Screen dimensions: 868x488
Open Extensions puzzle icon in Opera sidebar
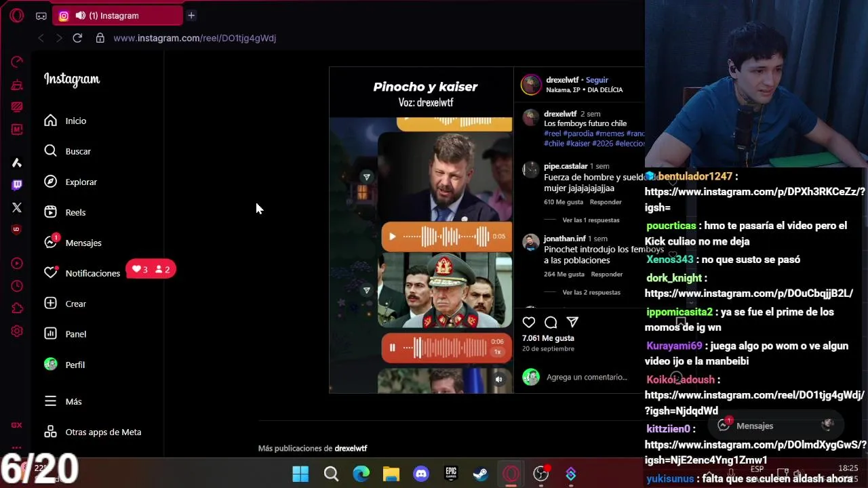click(x=17, y=308)
